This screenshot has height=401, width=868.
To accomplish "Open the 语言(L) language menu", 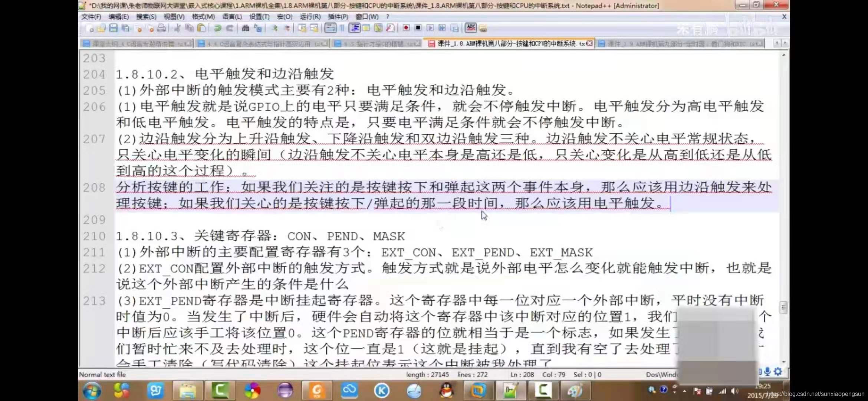I will click(232, 17).
